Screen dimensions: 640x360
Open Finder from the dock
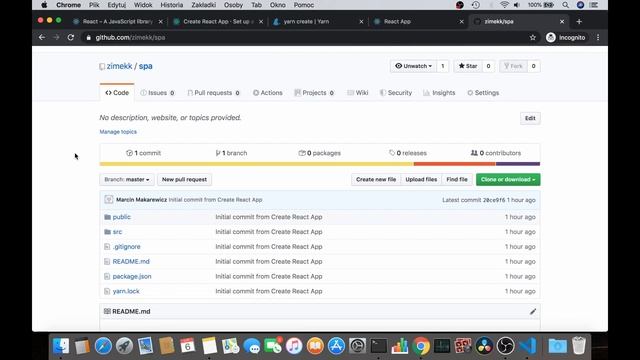61,346
